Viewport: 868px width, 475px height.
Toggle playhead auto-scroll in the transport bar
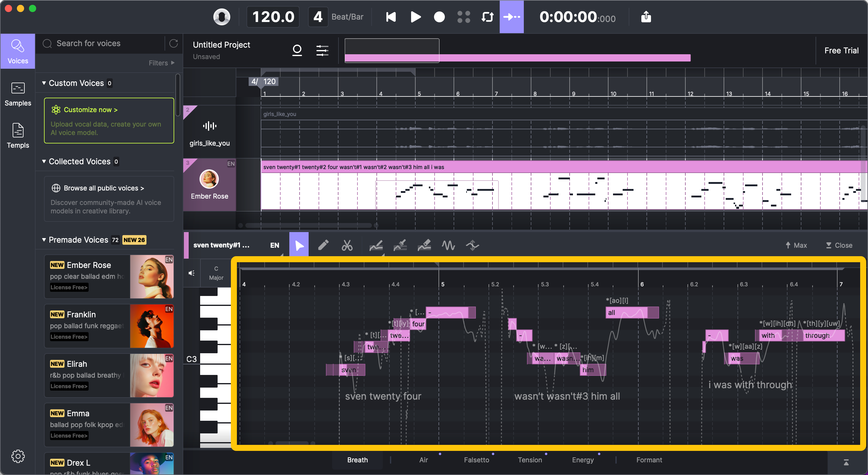(x=512, y=17)
